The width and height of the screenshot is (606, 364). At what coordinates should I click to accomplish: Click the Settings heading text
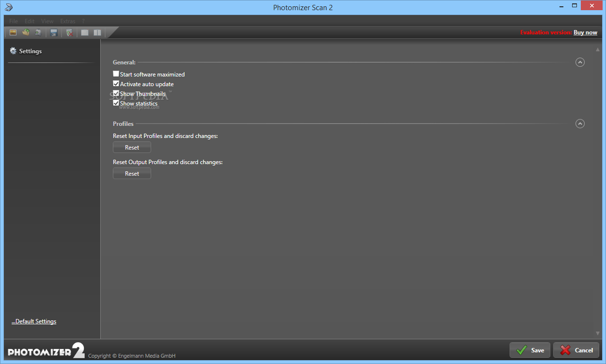(x=31, y=51)
